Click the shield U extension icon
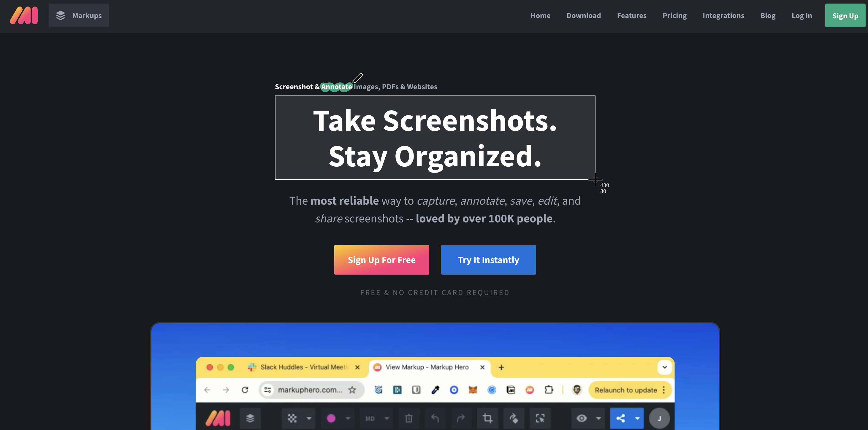This screenshot has width=868, height=430. [x=416, y=390]
